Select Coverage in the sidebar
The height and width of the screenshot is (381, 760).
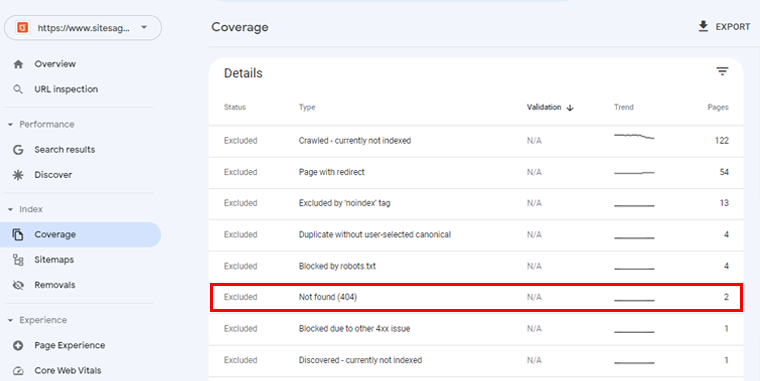pyautogui.click(x=80, y=235)
